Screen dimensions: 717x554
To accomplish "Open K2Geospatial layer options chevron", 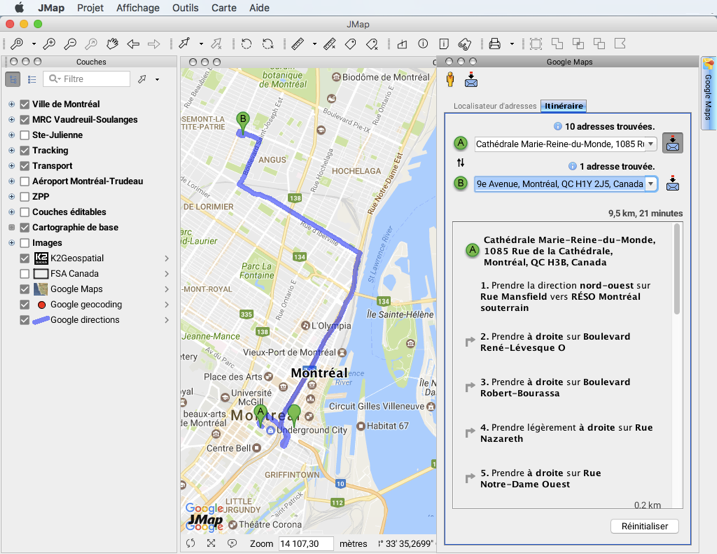I will [x=166, y=258].
